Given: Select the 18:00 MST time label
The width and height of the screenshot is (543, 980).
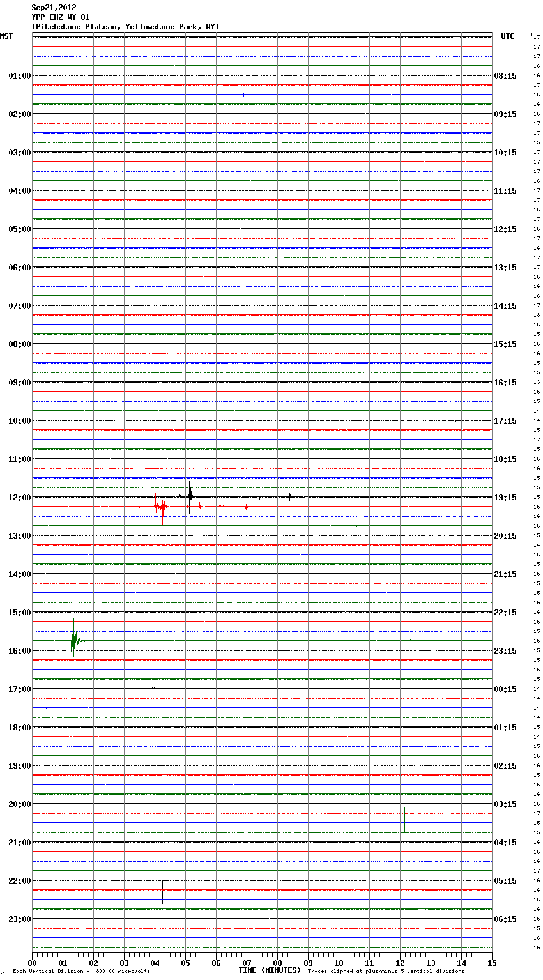Looking at the screenshot, I should coord(20,728).
